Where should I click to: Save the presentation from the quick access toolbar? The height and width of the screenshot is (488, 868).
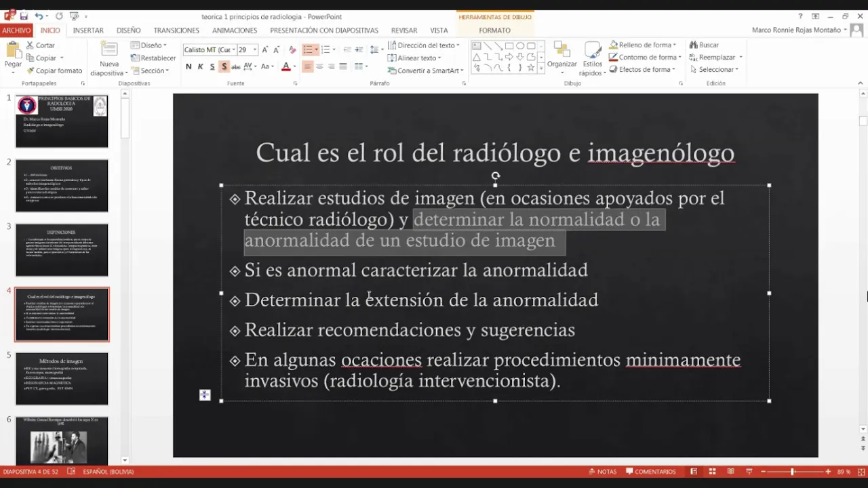pos(24,16)
